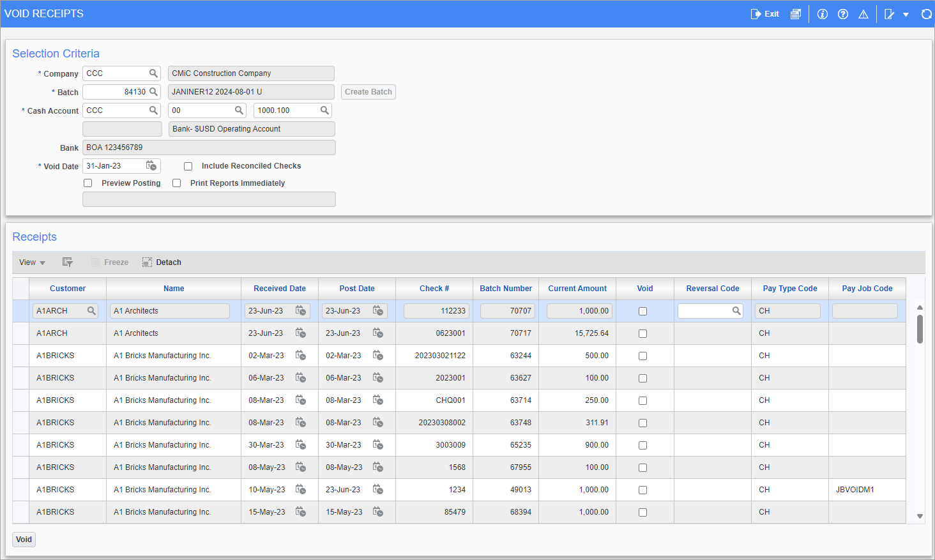Click the edit notes icon in header

pos(889,14)
